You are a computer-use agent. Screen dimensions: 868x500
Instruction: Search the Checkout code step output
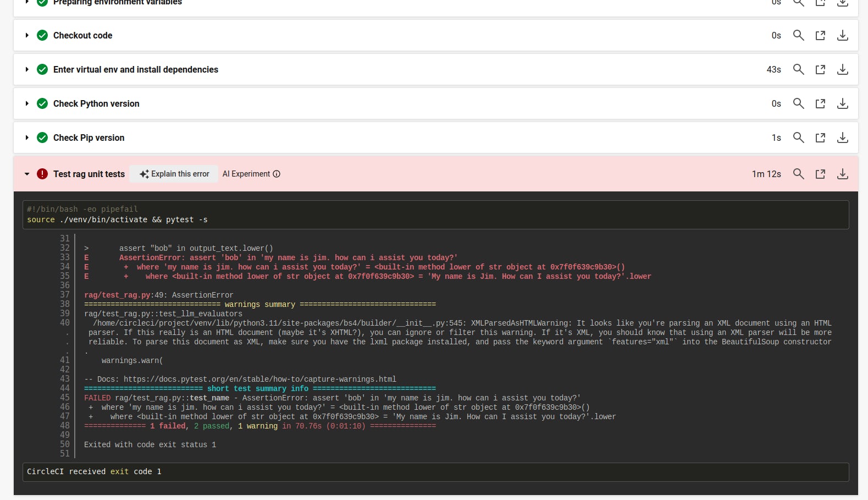(x=798, y=35)
